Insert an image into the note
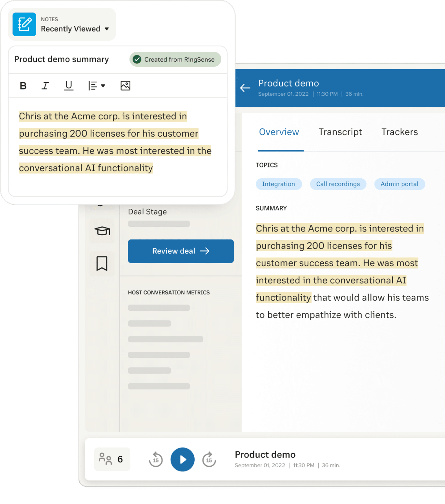 pyautogui.click(x=125, y=86)
